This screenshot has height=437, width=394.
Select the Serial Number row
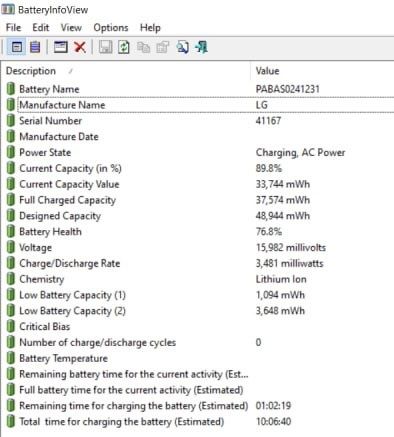199,121
